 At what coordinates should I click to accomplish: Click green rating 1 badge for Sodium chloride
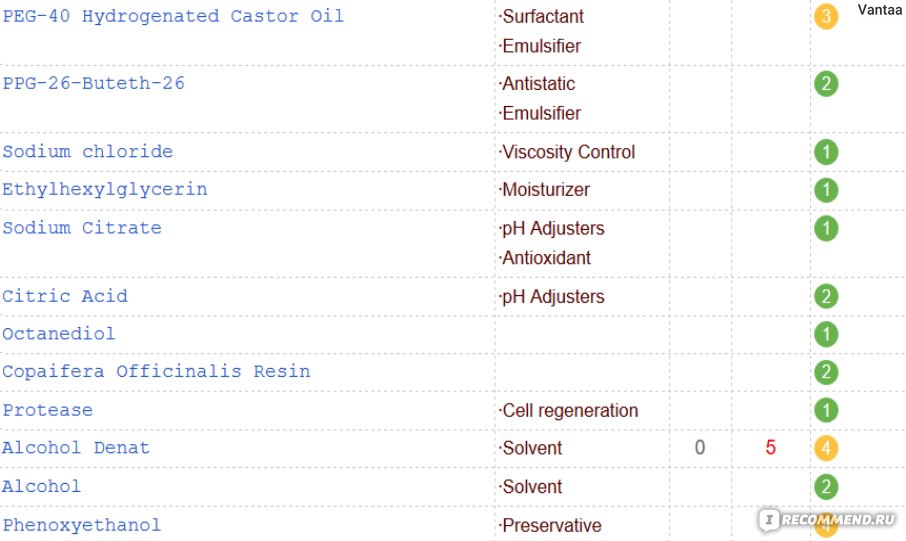click(x=826, y=152)
